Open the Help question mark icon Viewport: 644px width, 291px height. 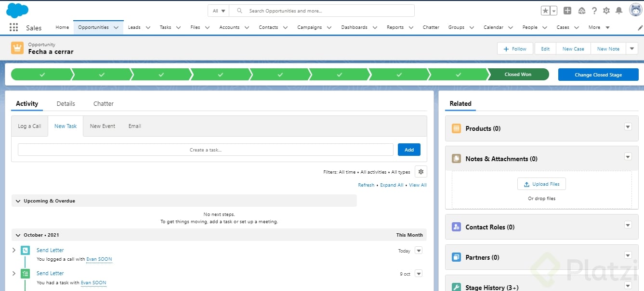coord(594,11)
